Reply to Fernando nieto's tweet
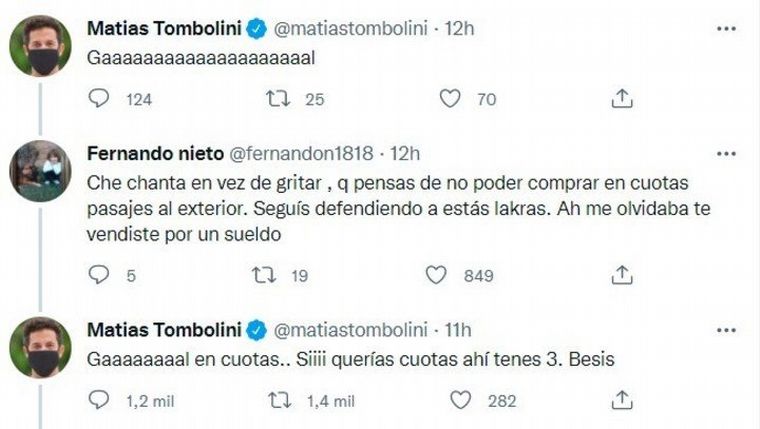The height and width of the screenshot is (429, 760). [98, 274]
